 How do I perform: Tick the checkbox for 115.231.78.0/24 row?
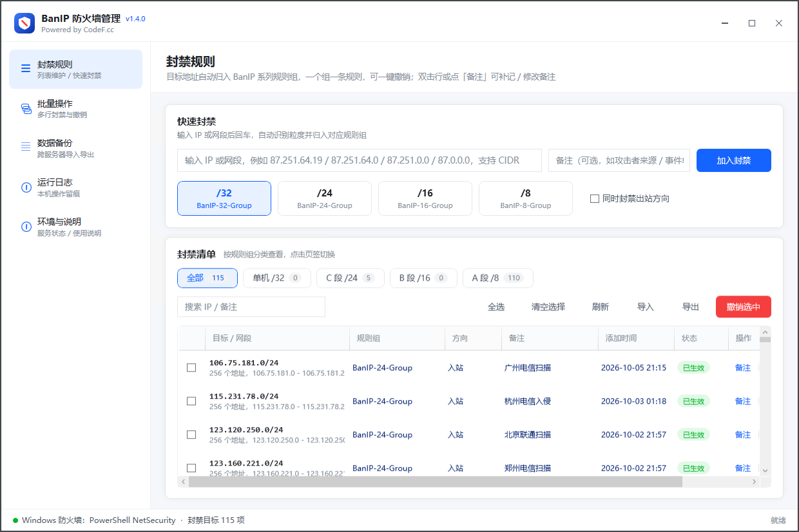tap(191, 401)
